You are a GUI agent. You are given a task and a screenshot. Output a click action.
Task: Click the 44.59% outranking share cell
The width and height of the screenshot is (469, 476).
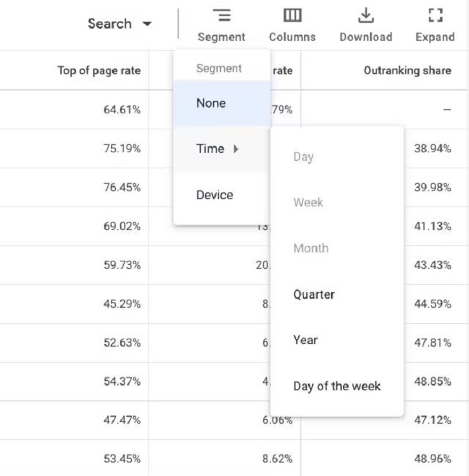(x=433, y=304)
